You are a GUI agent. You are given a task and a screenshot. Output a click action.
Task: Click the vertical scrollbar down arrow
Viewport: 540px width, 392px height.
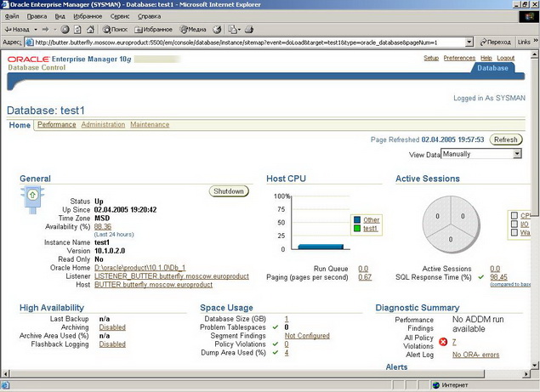click(535, 366)
